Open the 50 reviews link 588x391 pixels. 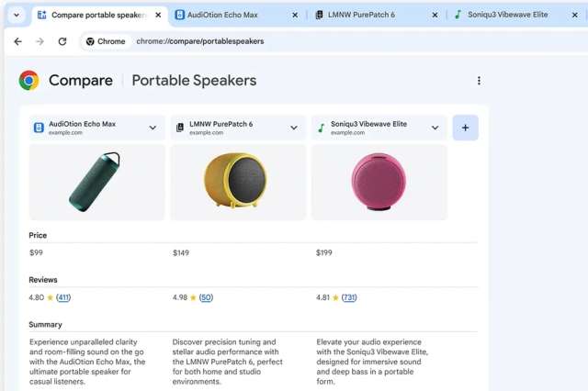pos(206,297)
